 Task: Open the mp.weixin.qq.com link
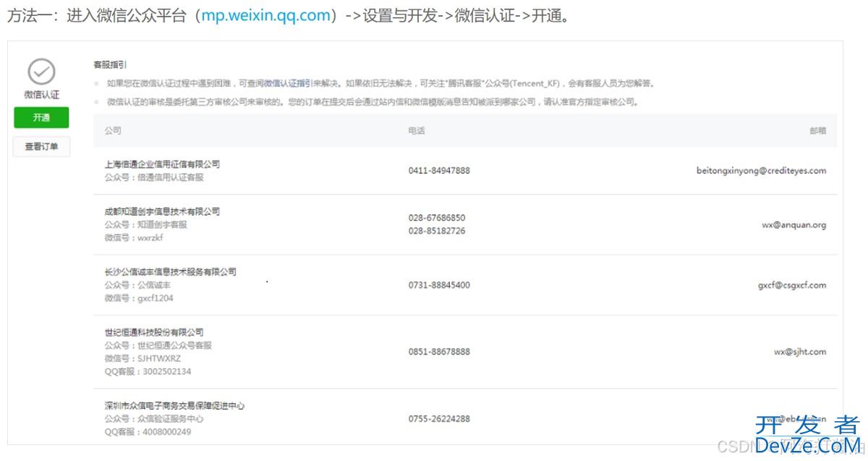tap(266, 16)
